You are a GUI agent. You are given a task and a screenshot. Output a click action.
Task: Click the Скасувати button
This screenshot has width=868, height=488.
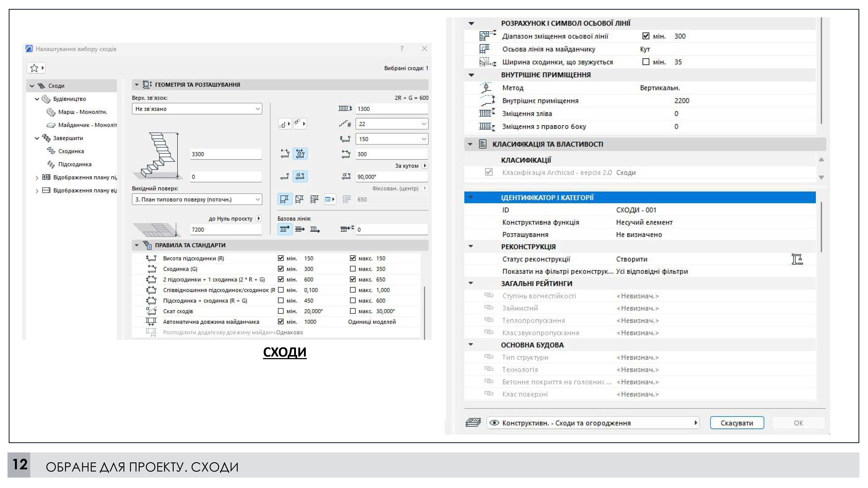tap(737, 423)
